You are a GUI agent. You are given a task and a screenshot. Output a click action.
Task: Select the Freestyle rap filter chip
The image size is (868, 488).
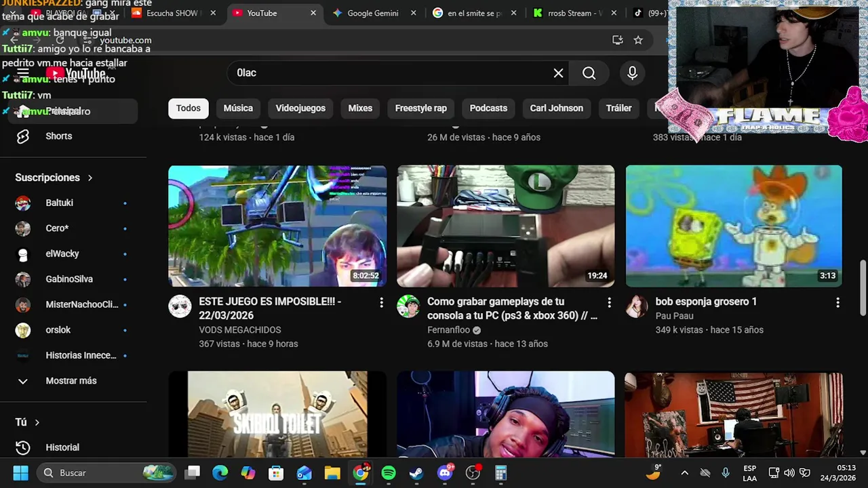pos(421,108)
